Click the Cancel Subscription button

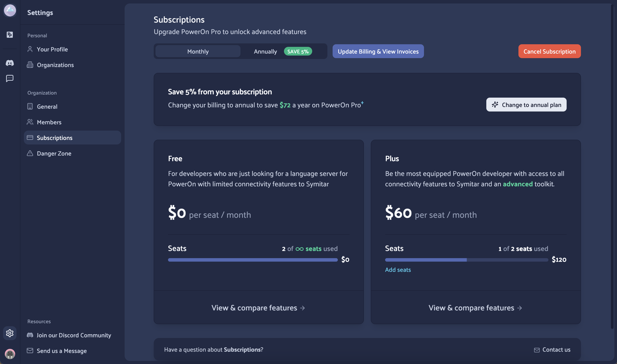(549, 51)
